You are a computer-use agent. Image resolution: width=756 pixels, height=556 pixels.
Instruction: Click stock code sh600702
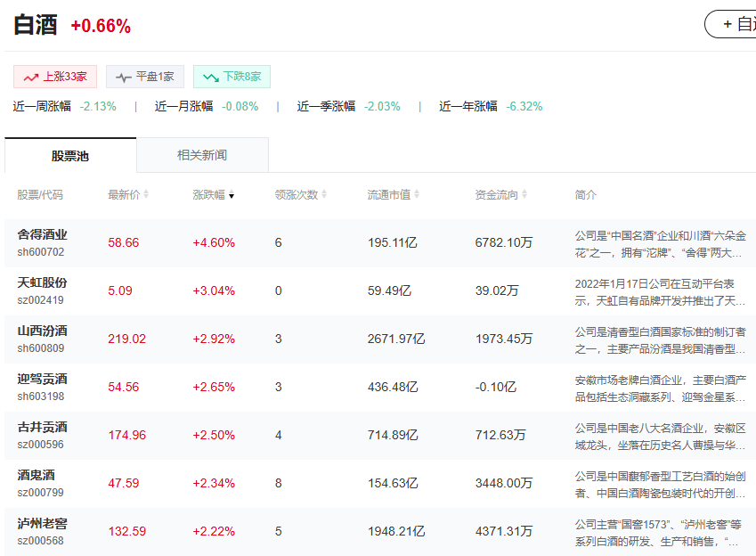point(40,252)
